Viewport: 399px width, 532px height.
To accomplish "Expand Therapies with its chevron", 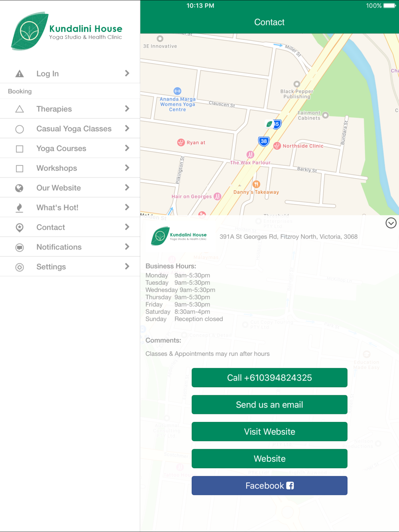I will coord(127,108).
